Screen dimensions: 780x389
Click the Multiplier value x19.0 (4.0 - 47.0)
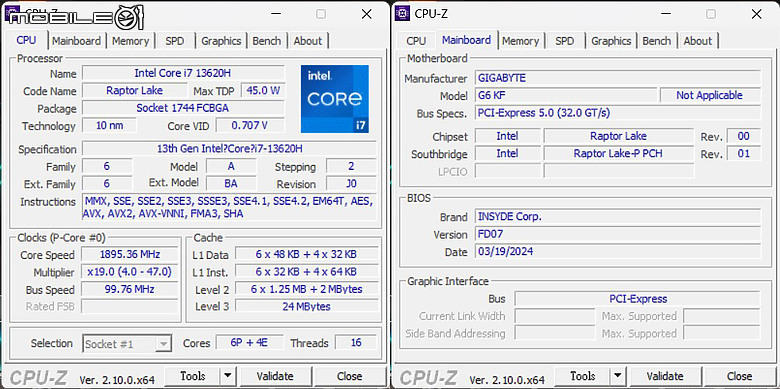pos(129,272)
